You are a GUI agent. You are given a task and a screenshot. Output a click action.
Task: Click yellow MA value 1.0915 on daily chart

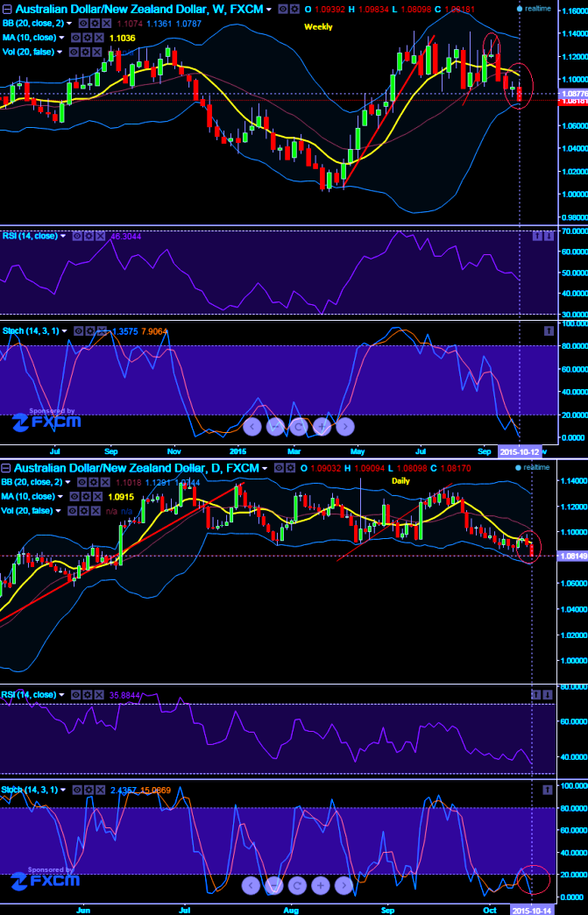click(122, 497)
